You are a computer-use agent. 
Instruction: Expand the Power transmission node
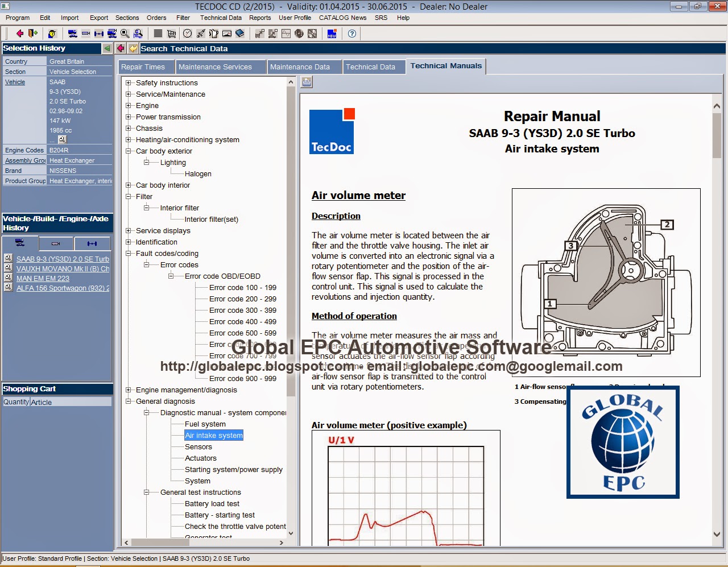click(x=129, y=117)
